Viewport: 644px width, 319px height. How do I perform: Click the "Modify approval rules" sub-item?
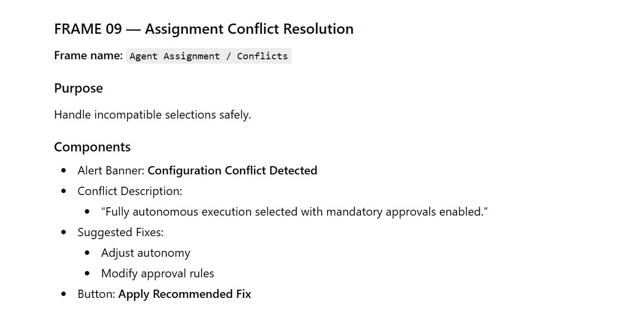[157, 273]
